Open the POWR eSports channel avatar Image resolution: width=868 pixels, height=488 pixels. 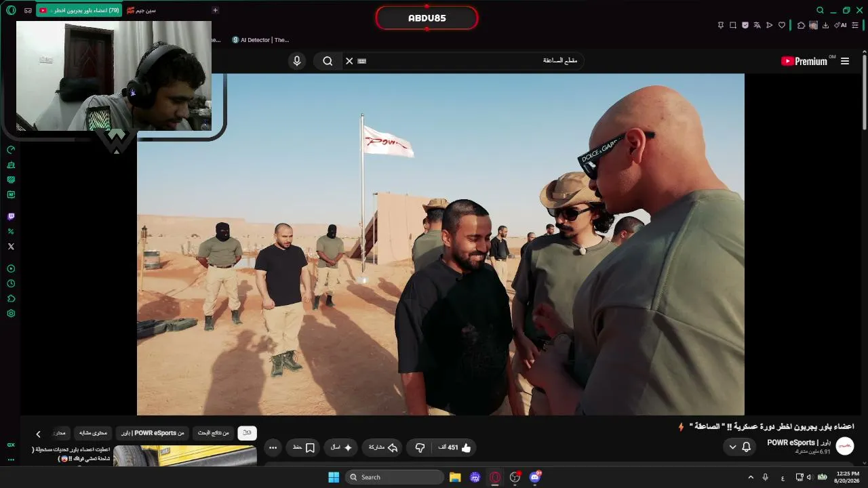pyautogui.click(x=844, y=445)
